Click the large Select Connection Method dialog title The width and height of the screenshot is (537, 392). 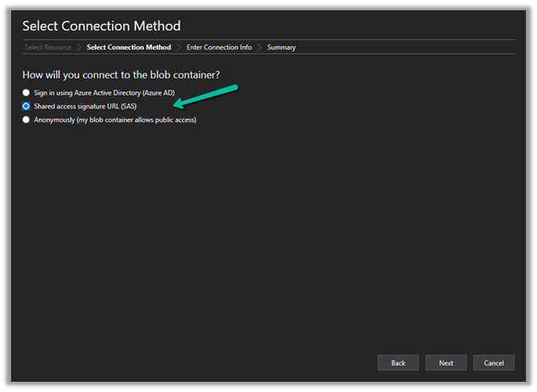(102, 26)
